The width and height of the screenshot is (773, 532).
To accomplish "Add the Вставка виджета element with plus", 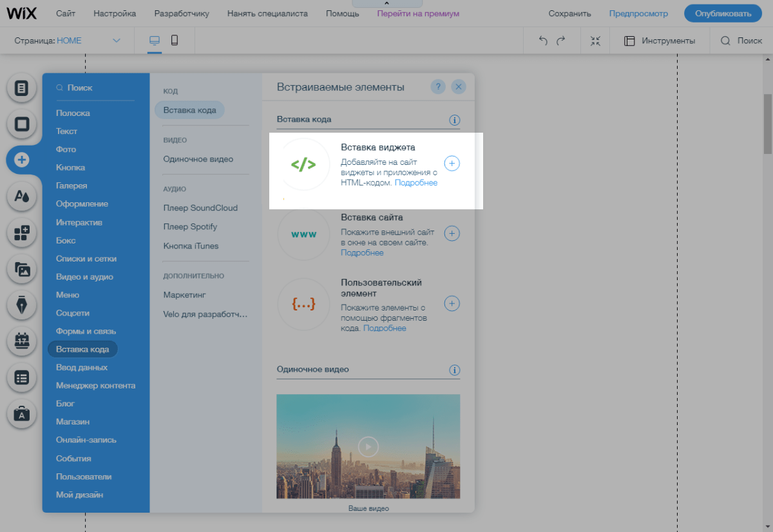I will (x=452, y=164).
